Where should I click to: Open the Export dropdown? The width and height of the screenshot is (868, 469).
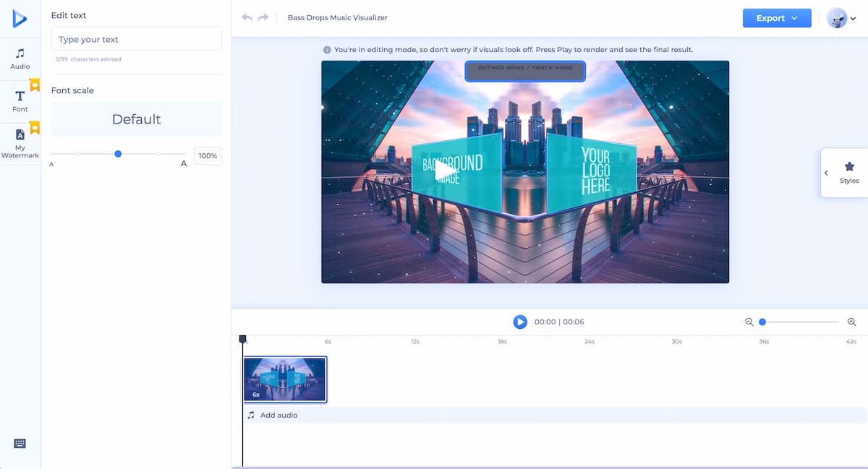point(777,18)
